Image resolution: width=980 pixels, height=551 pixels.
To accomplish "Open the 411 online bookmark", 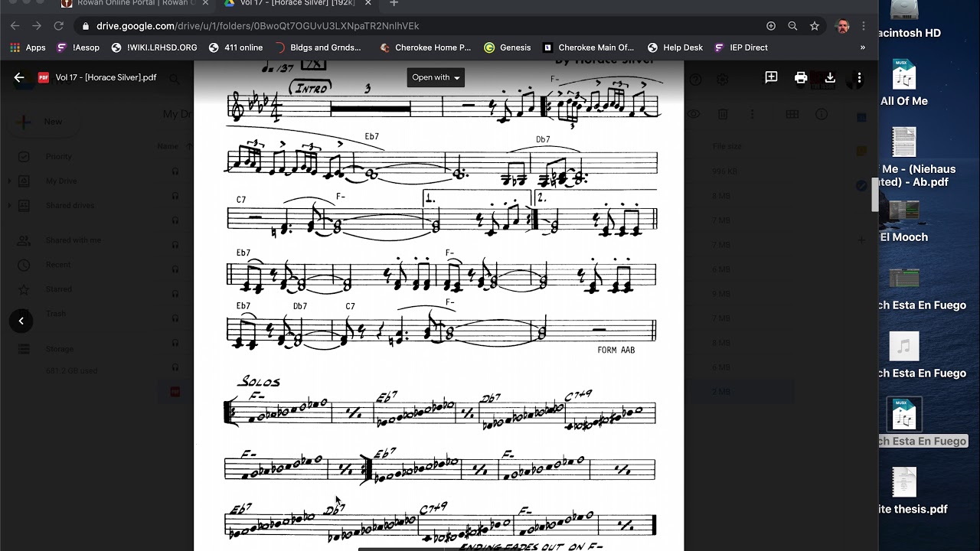I will (236, 47).
